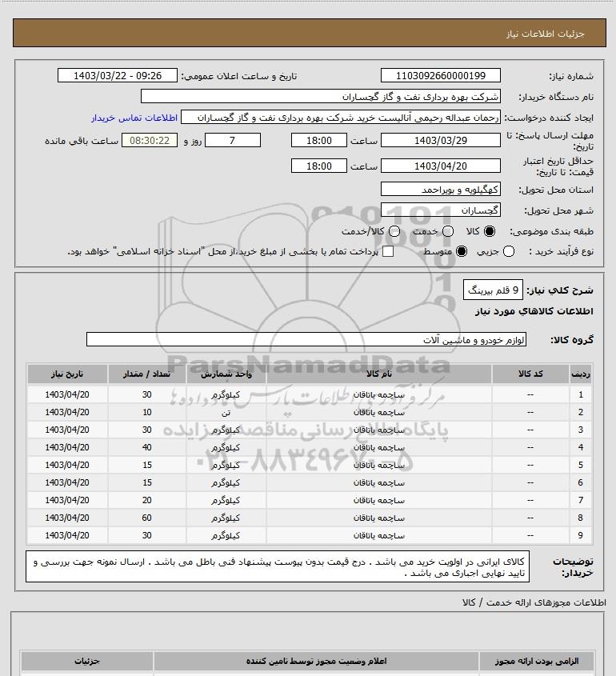Click the announcement date field 1403/03/22 - 09:26
This screenshot has height=676, width=616.
coord(118,75)
